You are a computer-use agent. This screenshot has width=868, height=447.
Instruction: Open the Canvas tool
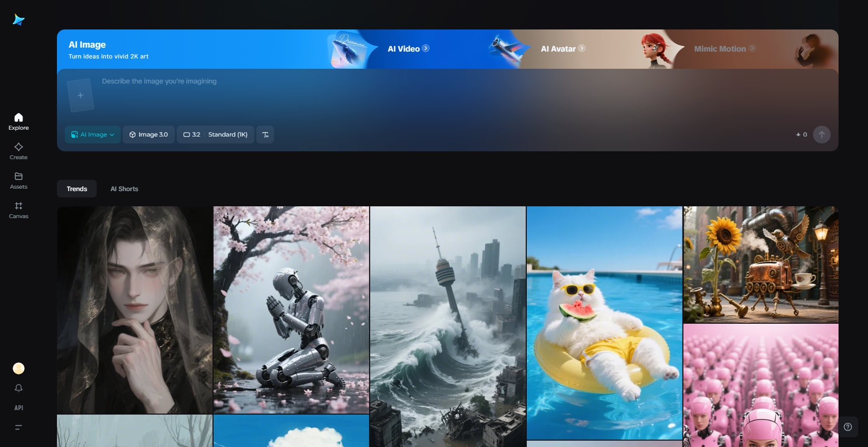(x=18, y=209)
